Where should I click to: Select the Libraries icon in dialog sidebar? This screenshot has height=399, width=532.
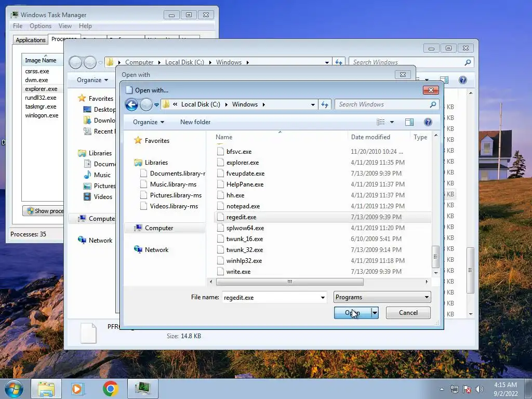pos(138,163)
